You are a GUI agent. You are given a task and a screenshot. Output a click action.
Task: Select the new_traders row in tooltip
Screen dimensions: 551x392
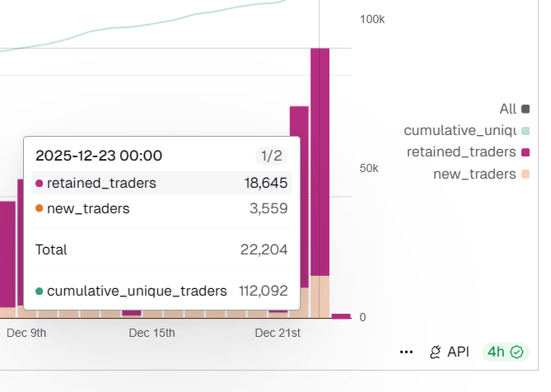[161, 208]
